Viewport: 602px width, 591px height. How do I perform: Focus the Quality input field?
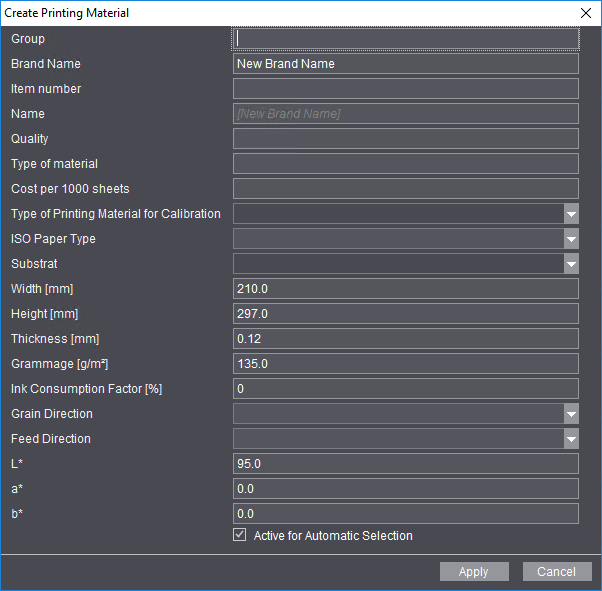(405, 139)
